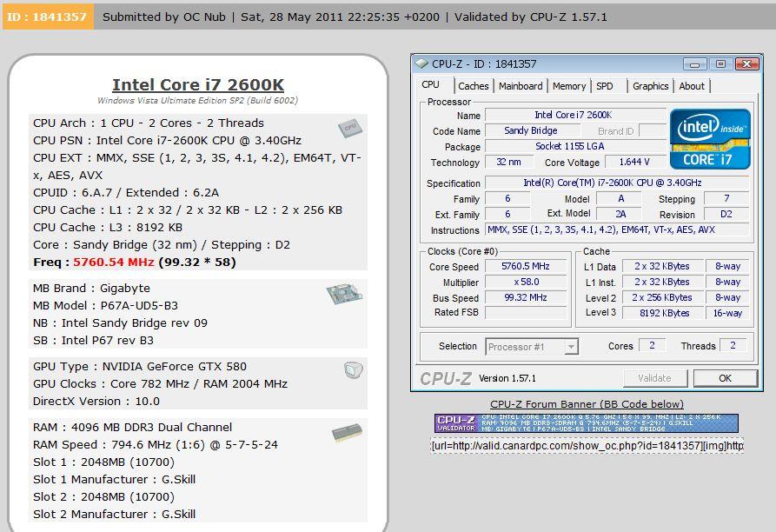776x532 pixels.
Task: Click the Revision value D2
Action: [x=726, y=215]
